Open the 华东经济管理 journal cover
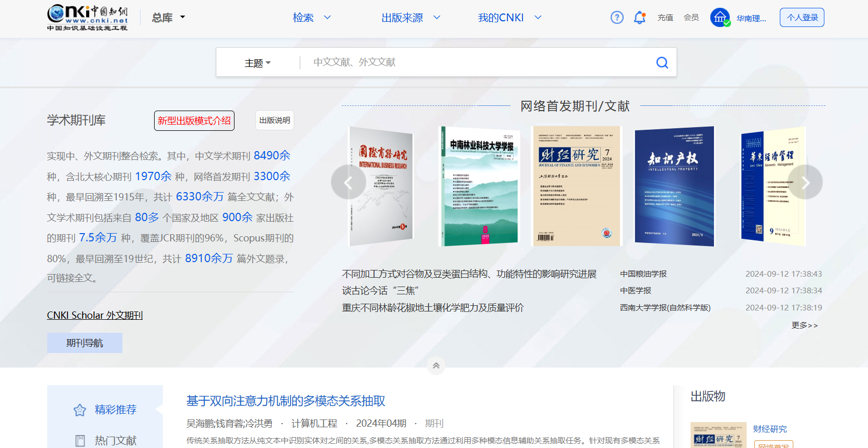This screenshot has height=448, width=868. coord(774,186)
